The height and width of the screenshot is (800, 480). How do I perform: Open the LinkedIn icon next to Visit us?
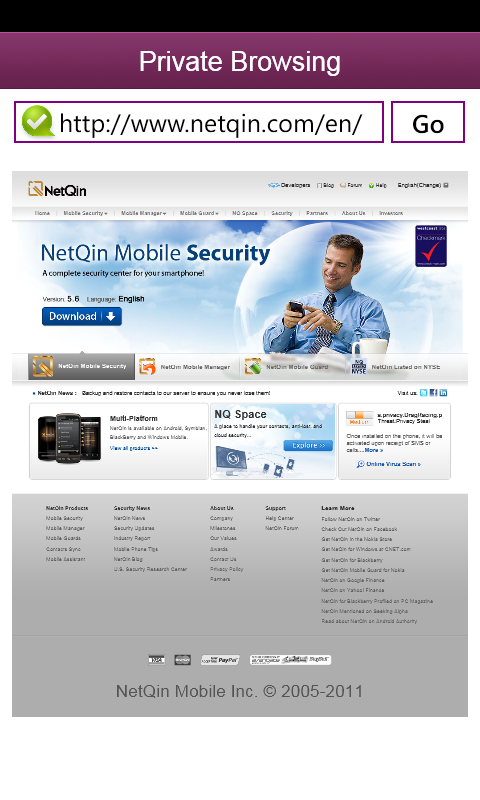click(x=443, y=393)
